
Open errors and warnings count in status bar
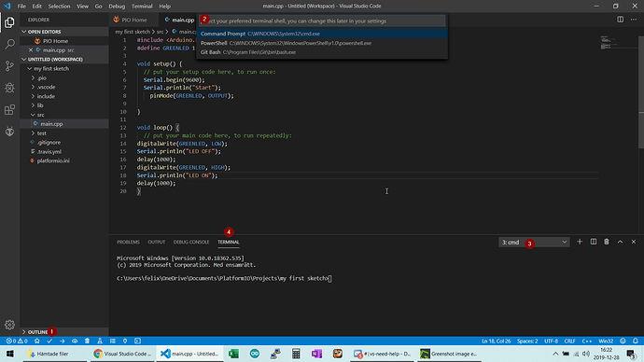[17, 341]
